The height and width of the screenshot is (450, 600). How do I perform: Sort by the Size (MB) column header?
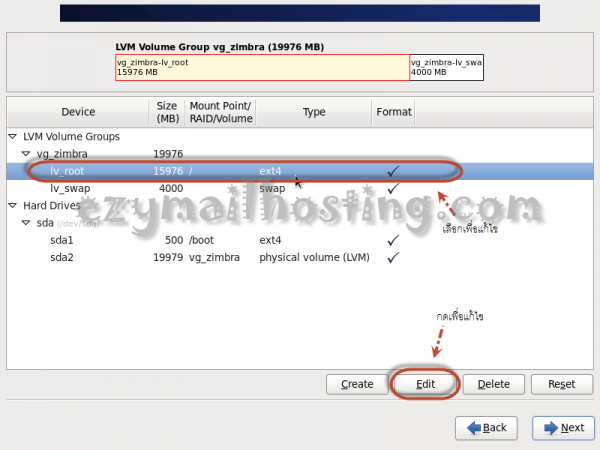coord(167,112)
